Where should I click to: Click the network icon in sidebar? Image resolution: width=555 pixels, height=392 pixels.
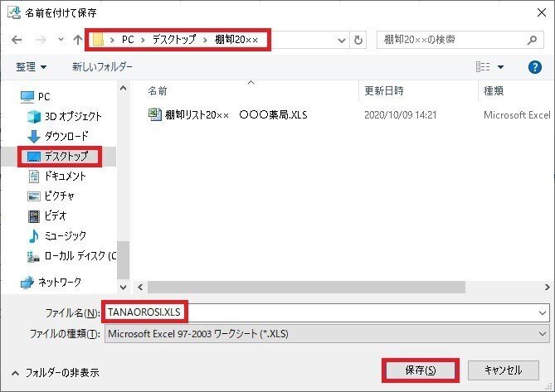(x=27, y=282)
